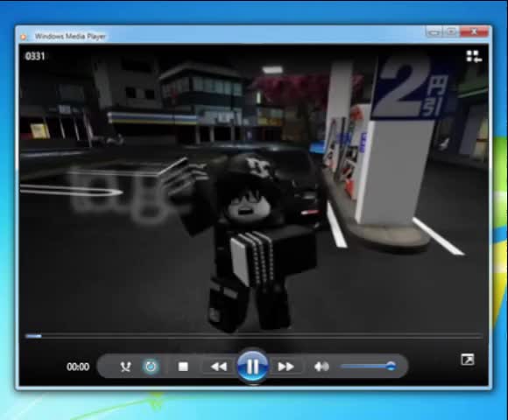Close the Windows Media Player window
This screenshot has height=420, width=508.
click(474, 31)
